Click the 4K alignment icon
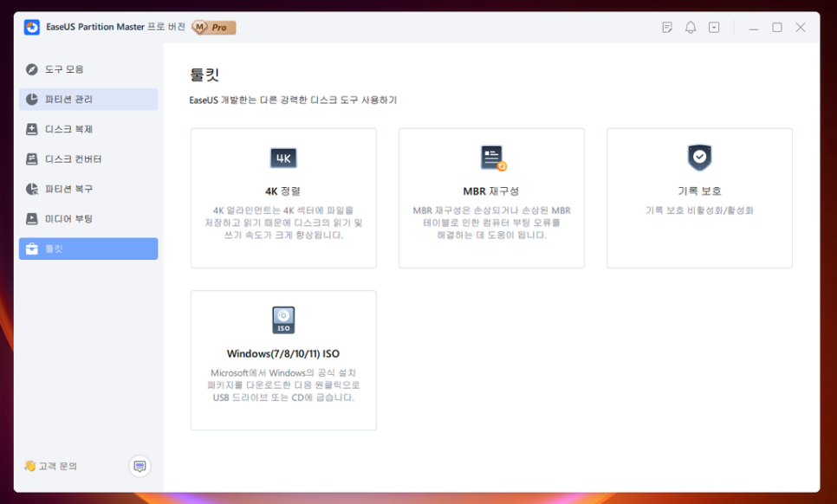The width and height of the screenshot is (837, 504). coord(283,158)
